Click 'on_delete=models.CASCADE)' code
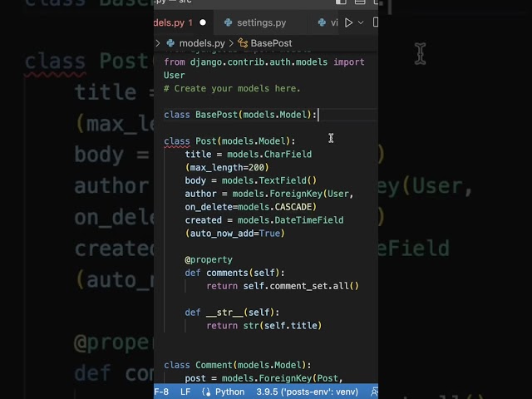This screenshot has width=532, height=399. point(251,207)
